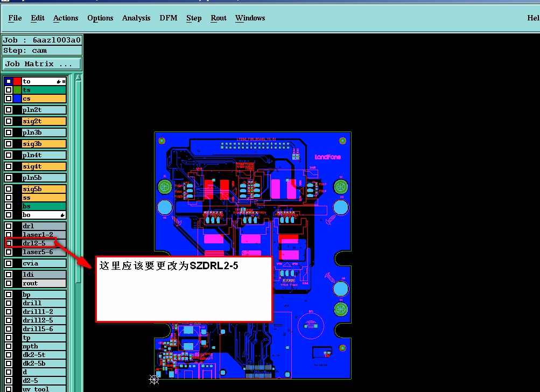Screen dimensions: 540x392
Task: Select the 'd' layer name
Action: tap(44, 372)
